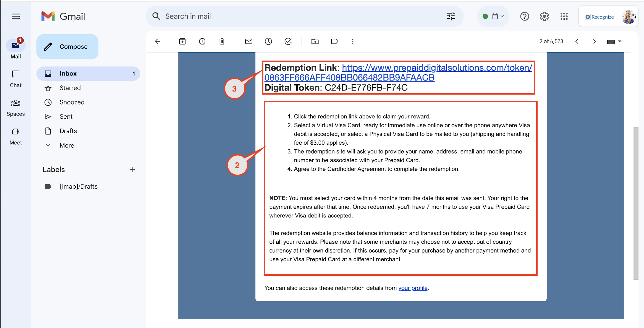Archive this email
Image resolution: width=644 pixels, height=328 pixels.
click(x=182, y=41)
